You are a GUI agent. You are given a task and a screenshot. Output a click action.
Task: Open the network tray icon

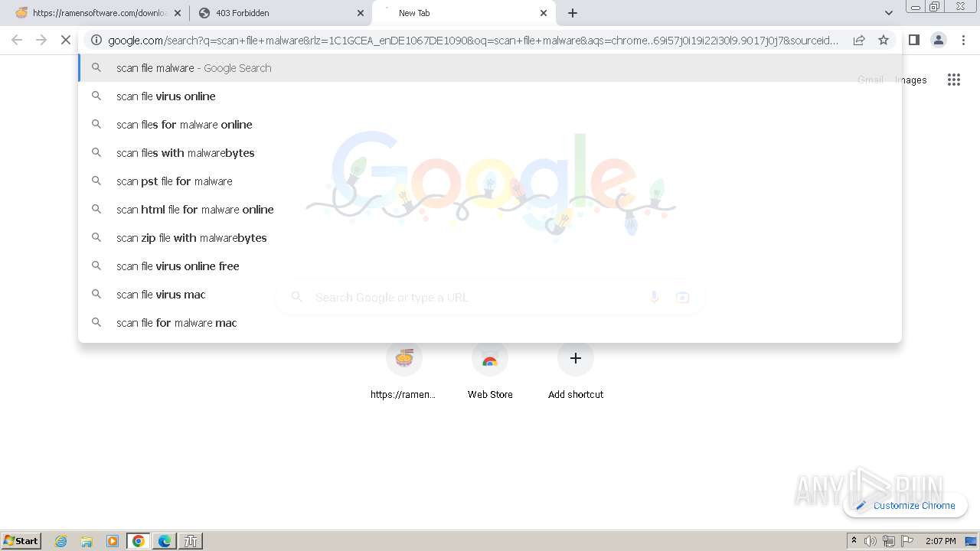pos(889,541)
